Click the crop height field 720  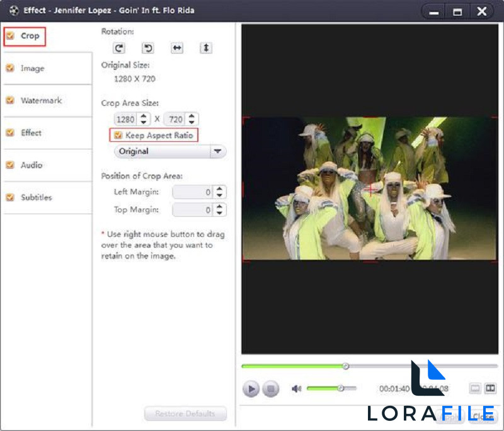click(175, 119)
